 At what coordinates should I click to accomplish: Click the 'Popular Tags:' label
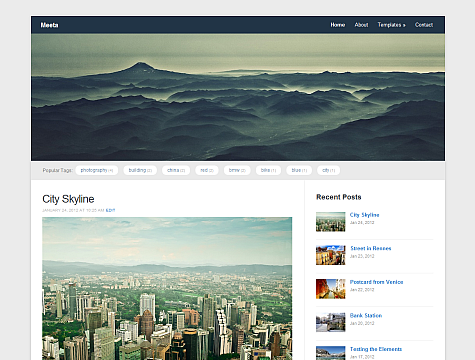tap(57, 170)
